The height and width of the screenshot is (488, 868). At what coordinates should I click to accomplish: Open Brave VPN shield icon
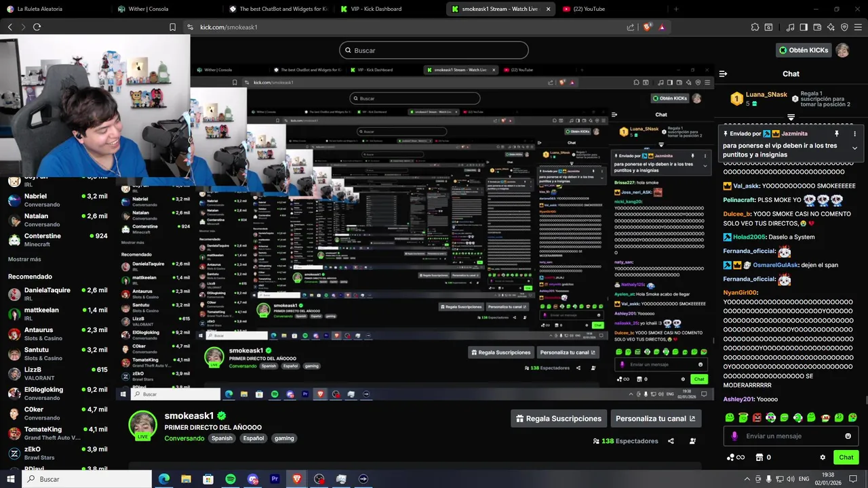(844, 27)
